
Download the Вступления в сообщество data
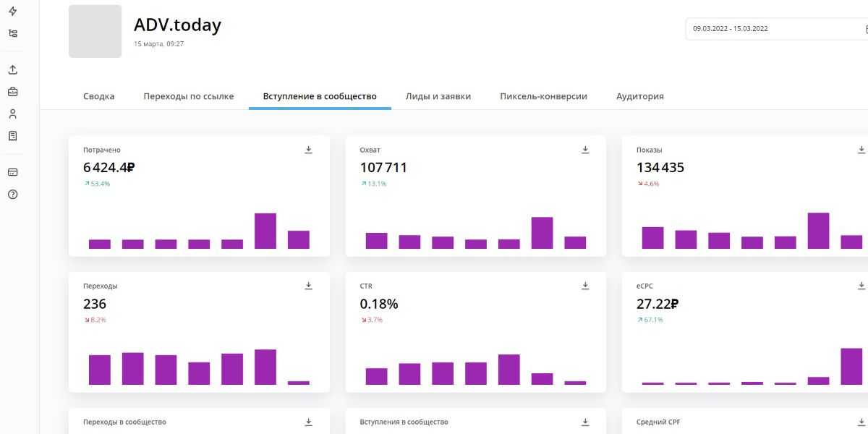tap(585, 422)
